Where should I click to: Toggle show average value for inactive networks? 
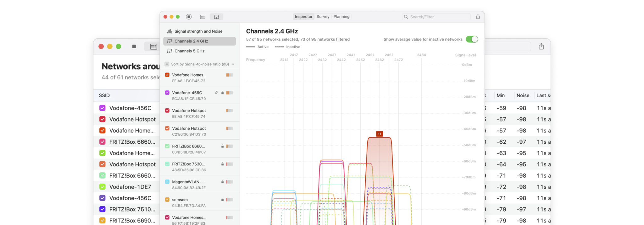[472, 39]
